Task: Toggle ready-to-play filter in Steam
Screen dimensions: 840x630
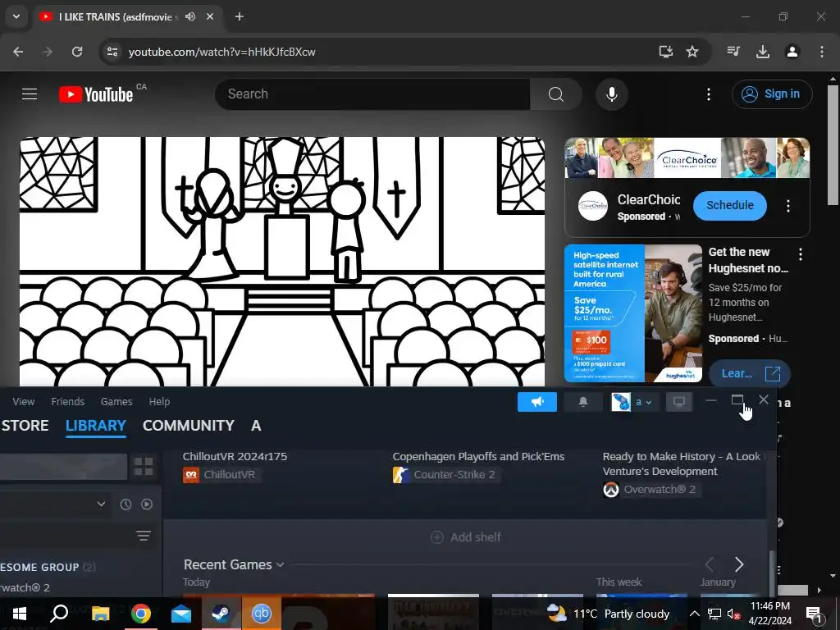Action: 147,504
